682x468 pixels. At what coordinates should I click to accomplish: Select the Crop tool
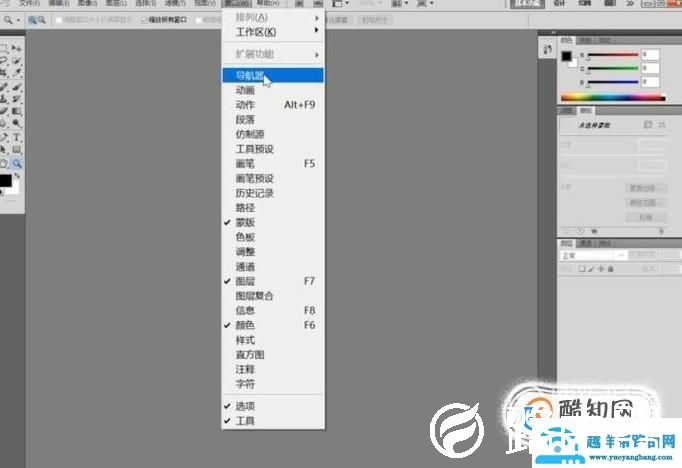(3, 73)
